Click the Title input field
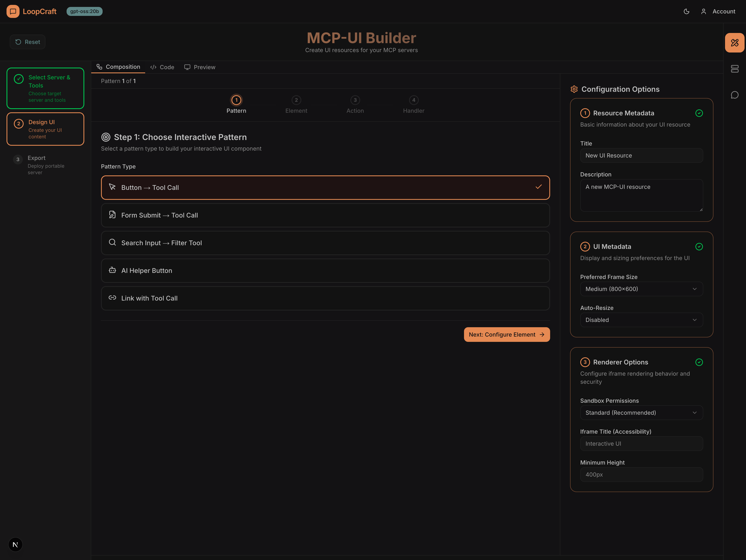Viewport: 746px width, 560px height. [641, 155]
